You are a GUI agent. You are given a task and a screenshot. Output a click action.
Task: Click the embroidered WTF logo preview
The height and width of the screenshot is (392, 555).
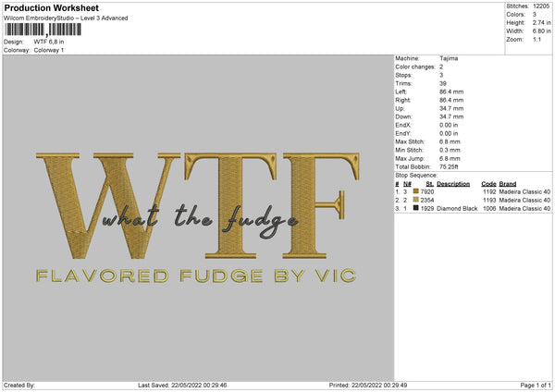point(198,217)
